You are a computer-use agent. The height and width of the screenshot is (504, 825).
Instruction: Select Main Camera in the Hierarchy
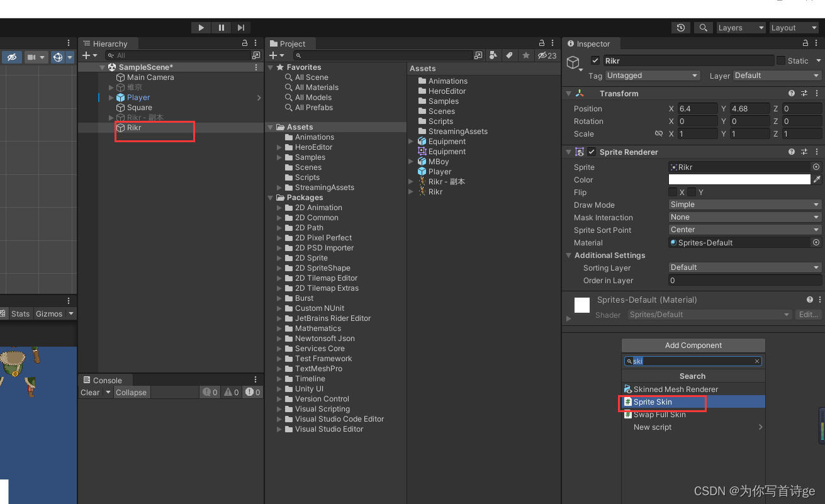[150, 77]
